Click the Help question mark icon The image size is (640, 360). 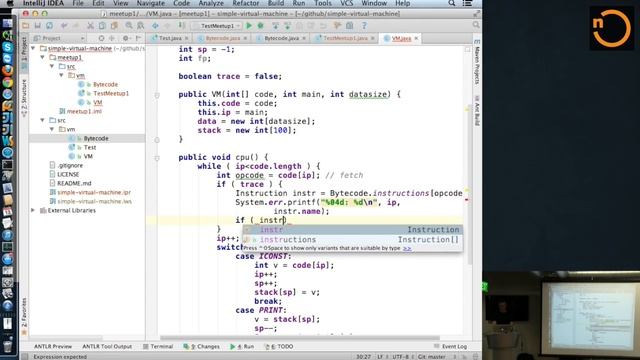tap(364, 26)
